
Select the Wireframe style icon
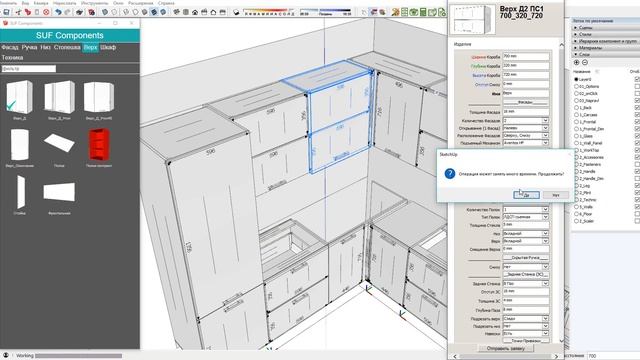coord(126,12)
